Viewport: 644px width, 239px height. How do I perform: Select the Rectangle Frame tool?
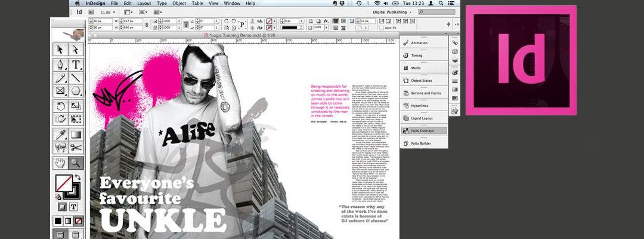60,91
